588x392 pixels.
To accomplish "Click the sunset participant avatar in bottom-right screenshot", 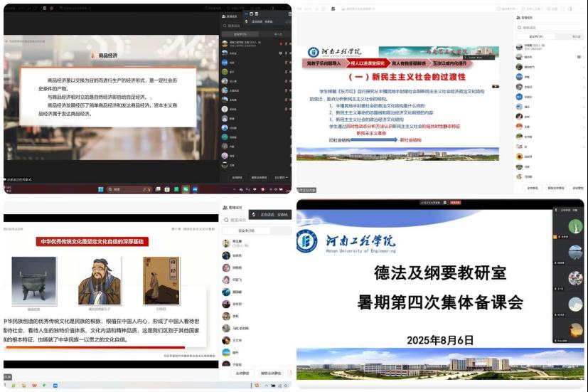I will coord(575,330).
